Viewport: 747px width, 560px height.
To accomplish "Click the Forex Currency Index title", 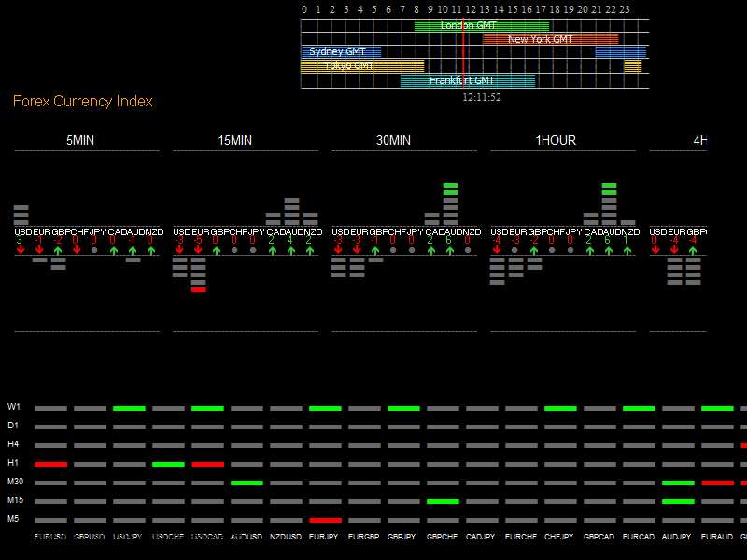I will coord(83,102).
